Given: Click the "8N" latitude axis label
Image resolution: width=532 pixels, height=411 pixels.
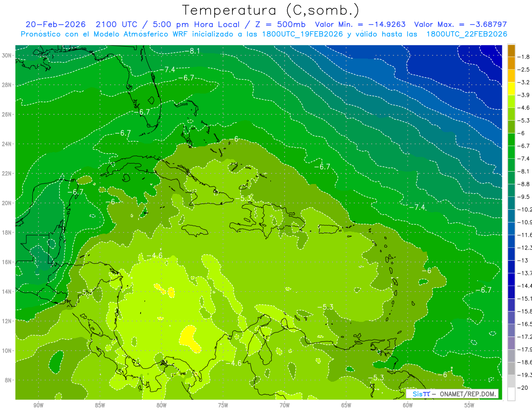Looking at the screenshot, I should click(9, 380).
